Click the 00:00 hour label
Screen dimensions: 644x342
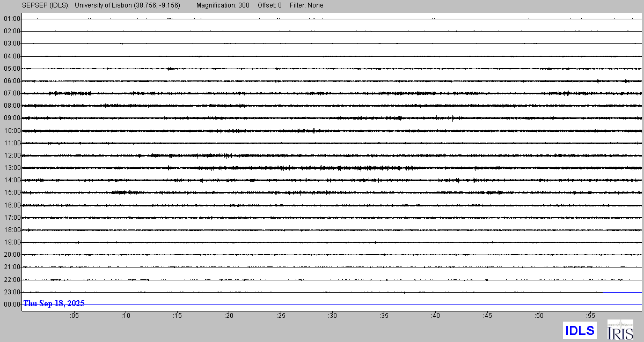click(12, 304)
